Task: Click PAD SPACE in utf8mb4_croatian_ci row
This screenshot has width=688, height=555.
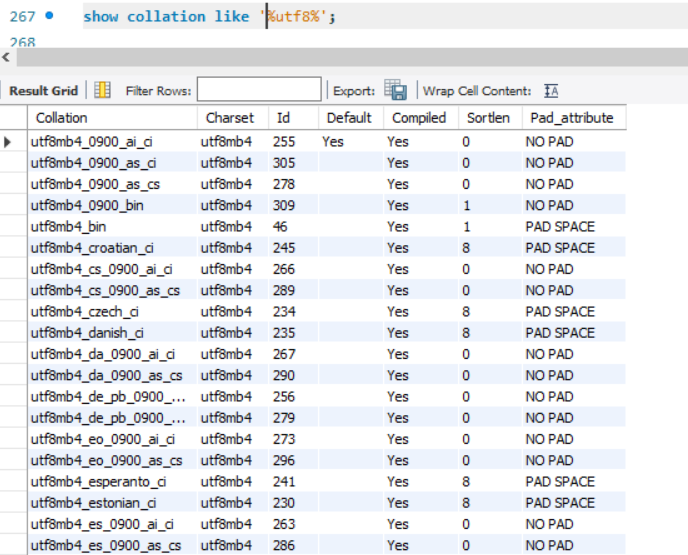Action: coord(574,248)
